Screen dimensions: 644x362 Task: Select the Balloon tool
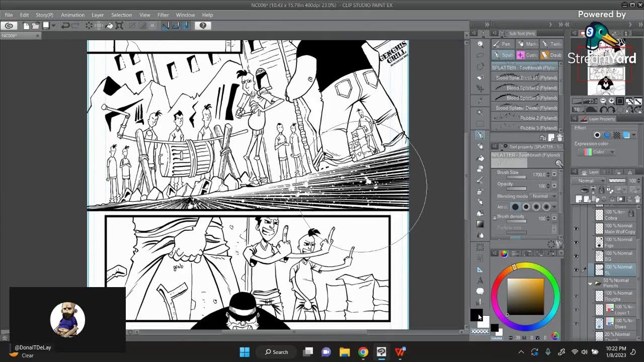click(x=480, y=291)
